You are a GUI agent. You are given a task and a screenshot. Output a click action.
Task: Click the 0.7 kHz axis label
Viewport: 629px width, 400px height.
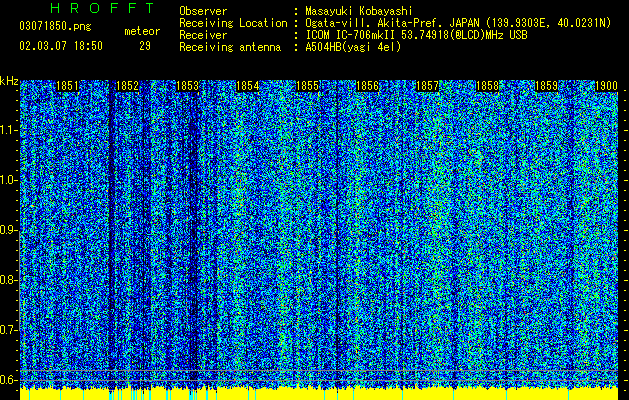pos(8,330)
